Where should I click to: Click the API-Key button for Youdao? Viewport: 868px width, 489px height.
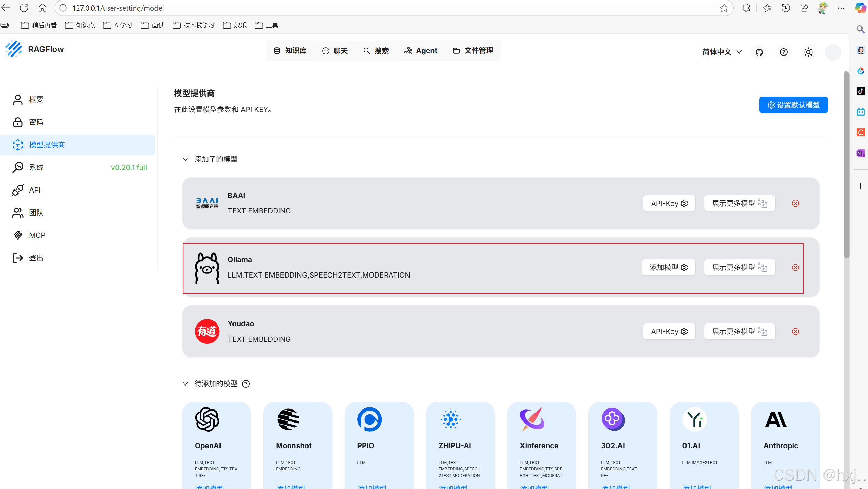(669, 331)
